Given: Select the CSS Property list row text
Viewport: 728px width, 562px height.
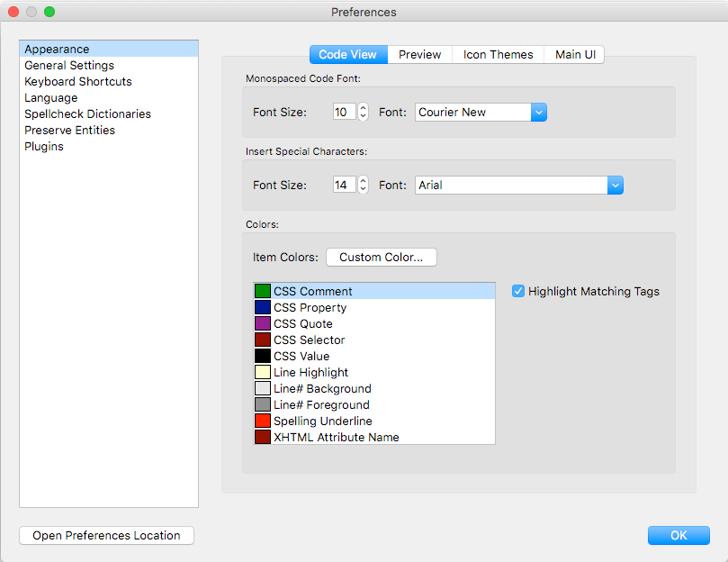Looking at the screenshot, I should (x=310, y=307).
